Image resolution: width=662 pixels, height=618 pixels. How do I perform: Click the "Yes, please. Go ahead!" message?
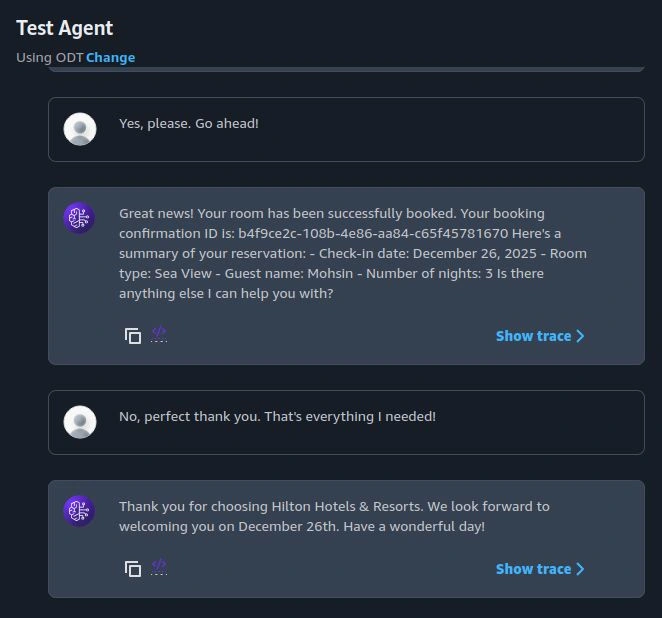click(189, 123)
